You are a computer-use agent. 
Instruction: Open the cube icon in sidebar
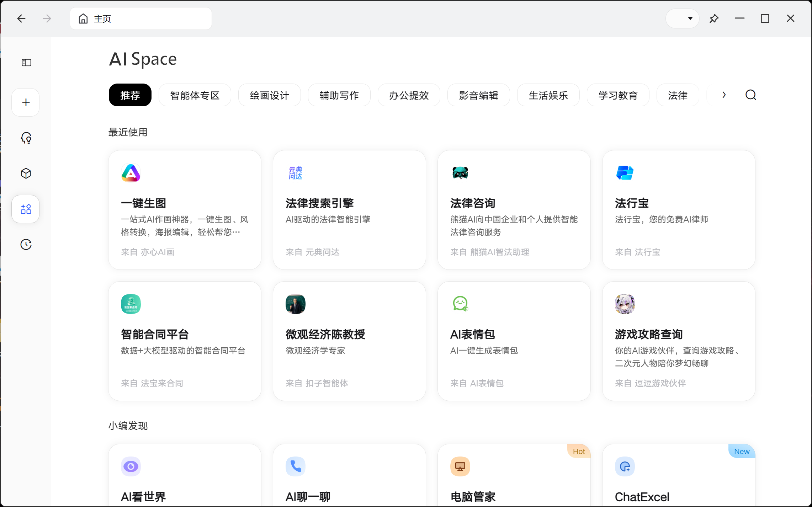point(26,174)
